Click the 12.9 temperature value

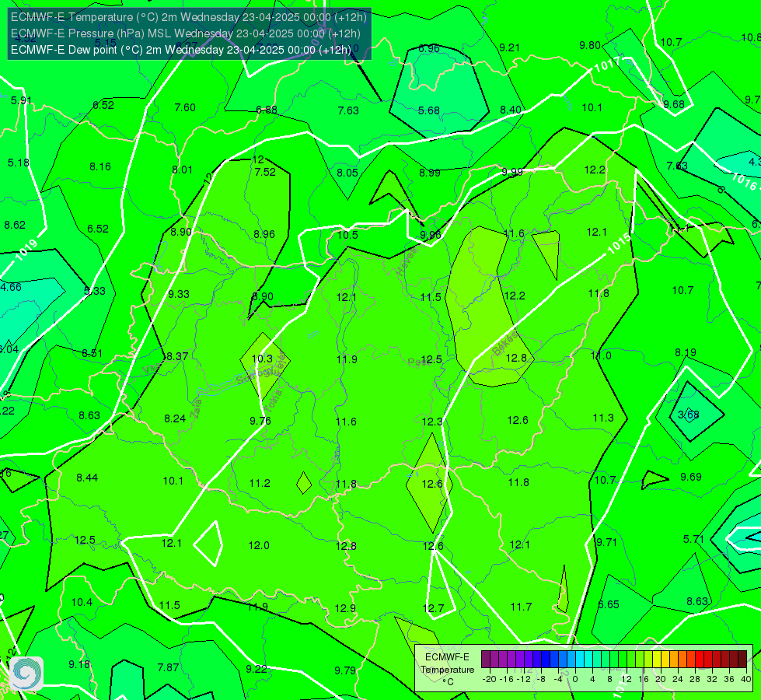pos(345,608)
